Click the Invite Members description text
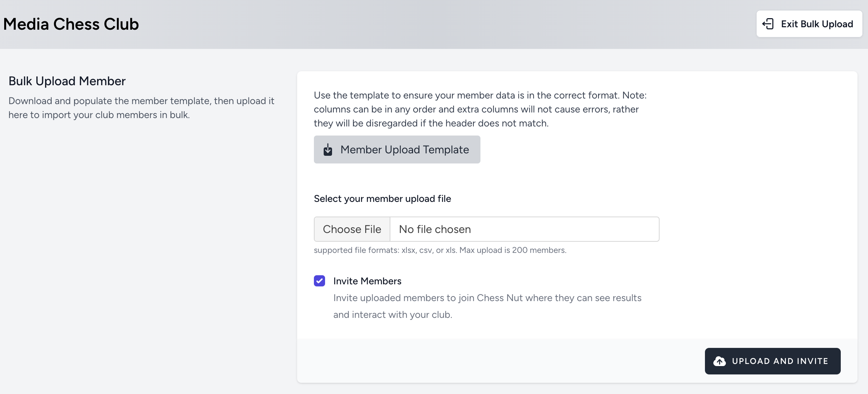Screen dimensions: 868x394 tap(487, 306)
